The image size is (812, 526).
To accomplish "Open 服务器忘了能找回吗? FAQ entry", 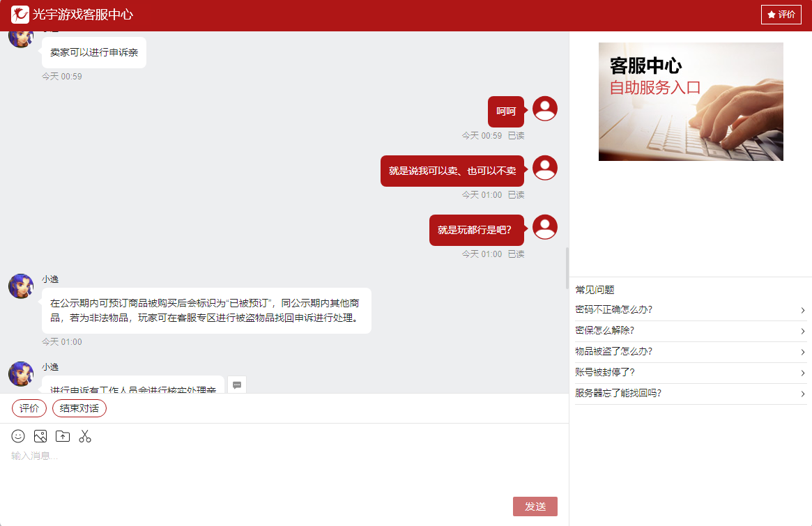I will tap(690, 394).
